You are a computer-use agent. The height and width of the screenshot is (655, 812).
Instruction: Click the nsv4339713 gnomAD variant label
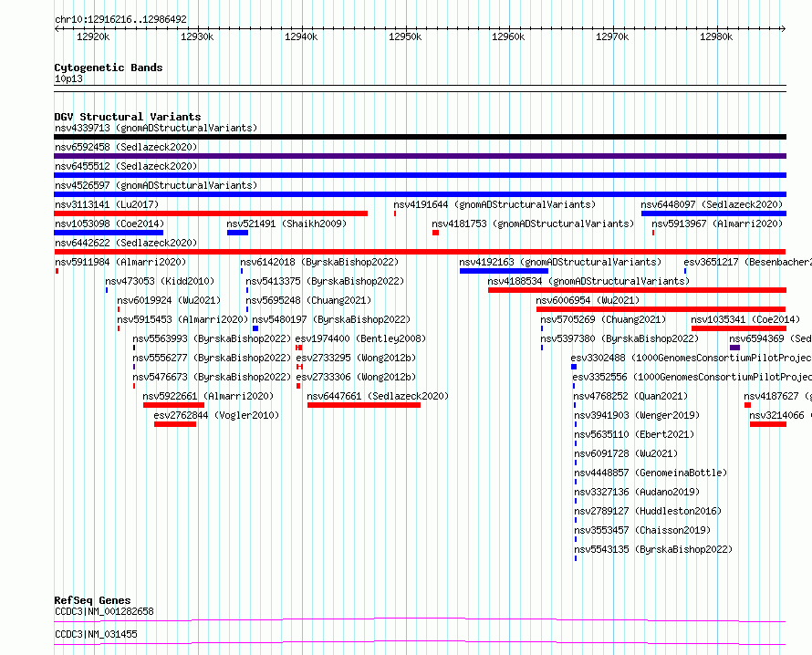(156, 128)
